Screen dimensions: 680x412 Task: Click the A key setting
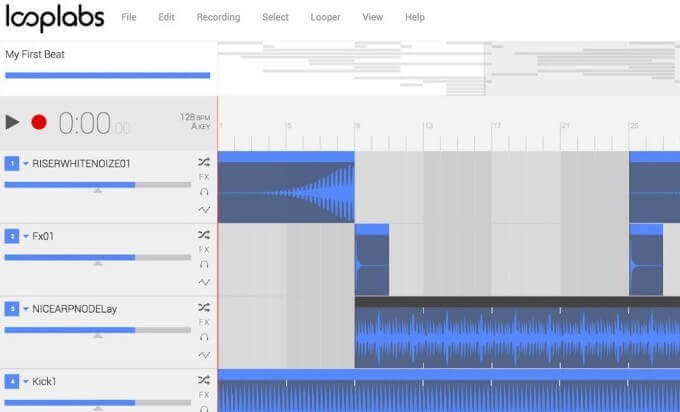point(201,126)
